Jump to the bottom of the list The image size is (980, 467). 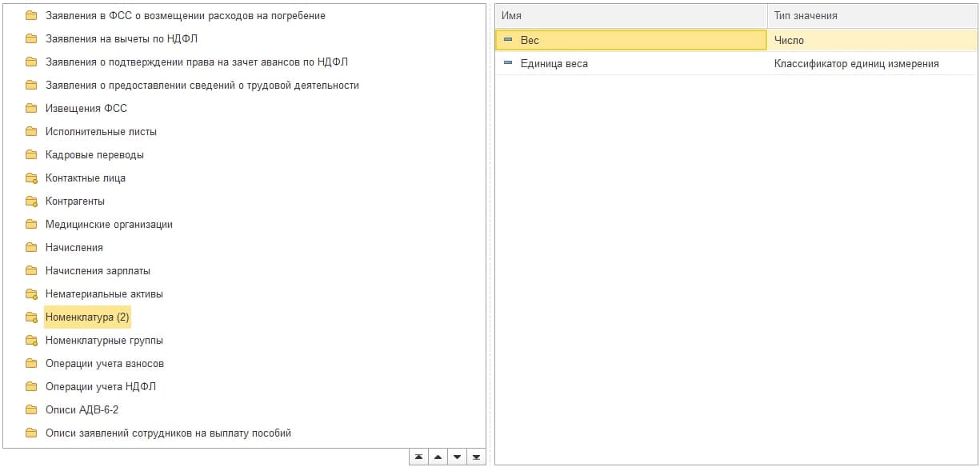pyautogui.click(x=476, y=457)
